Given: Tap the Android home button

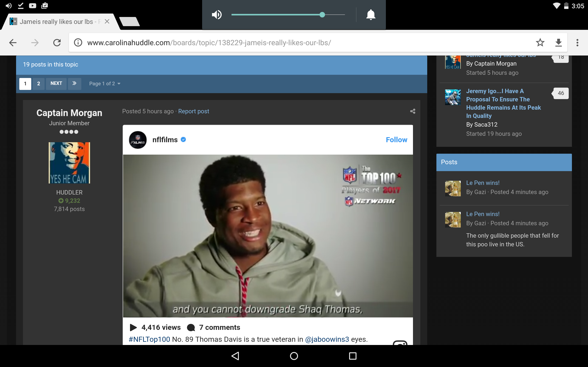Looking at the screenshot, I should pyautogui.click(x=294, y=356).
